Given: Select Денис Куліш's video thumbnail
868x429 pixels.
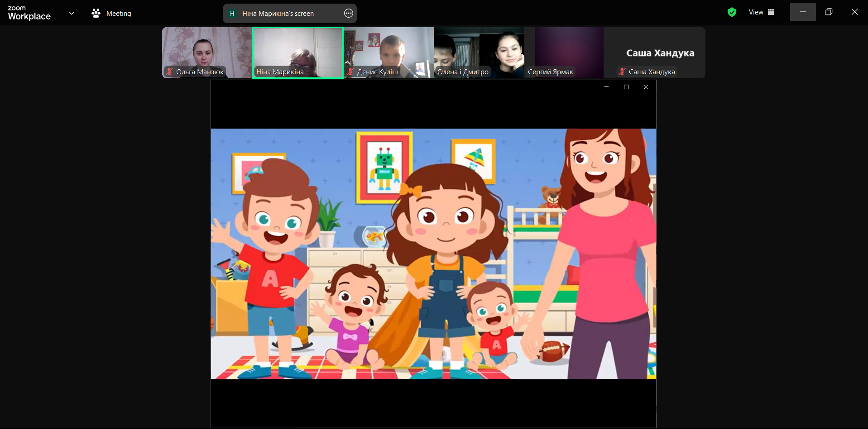Looking at the screenshot, I should 388,52.
